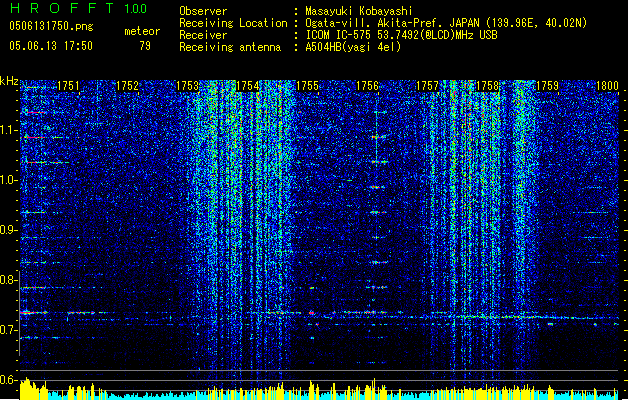Click the date stamp 05.06.13 17:50

(51, 45)
